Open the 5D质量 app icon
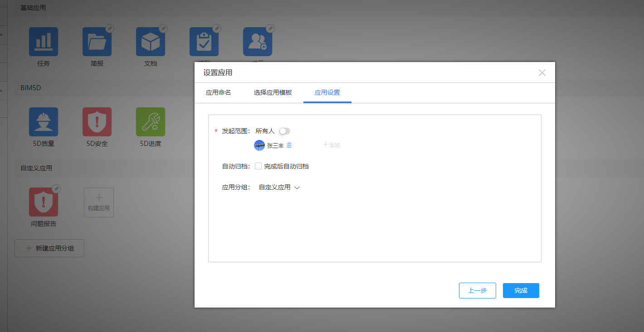The width and height of the screenshot is (644, 332). (44, 122)
